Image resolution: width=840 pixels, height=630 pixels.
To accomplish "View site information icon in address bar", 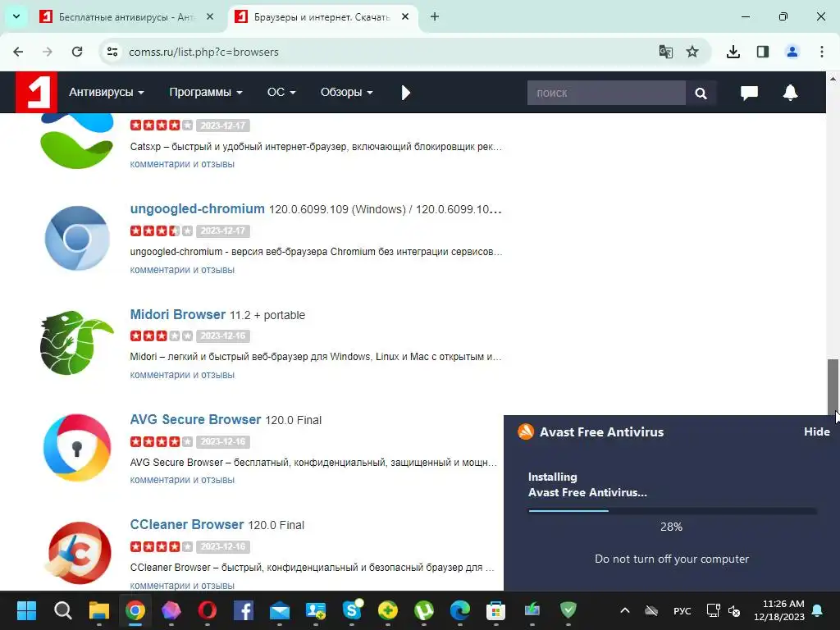I will (x=112, y=52).
